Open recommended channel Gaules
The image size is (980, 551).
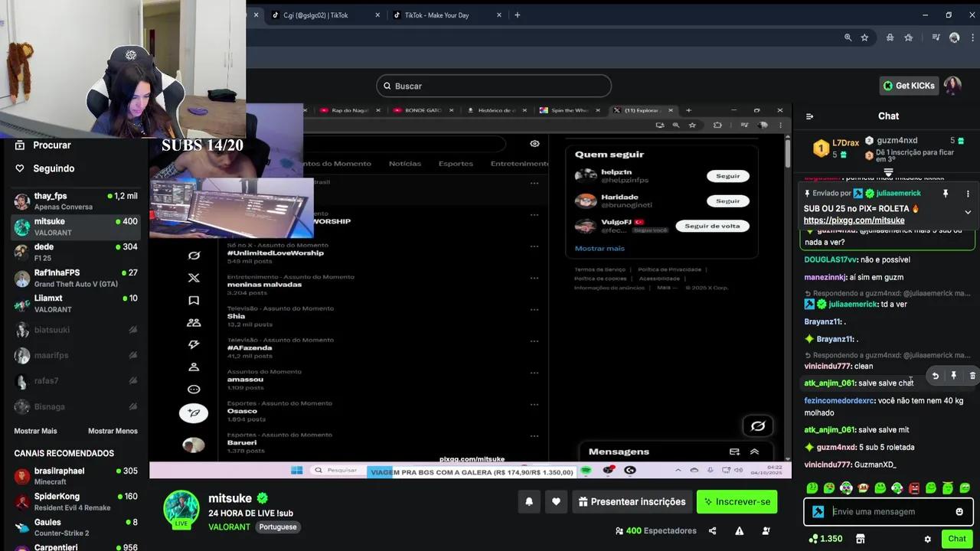[75, 527]
